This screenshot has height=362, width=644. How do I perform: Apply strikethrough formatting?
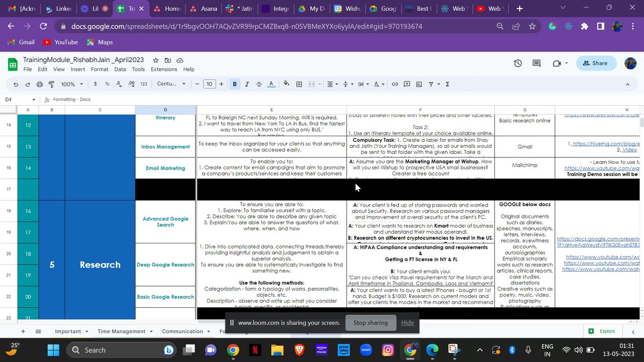coord(259,84)
